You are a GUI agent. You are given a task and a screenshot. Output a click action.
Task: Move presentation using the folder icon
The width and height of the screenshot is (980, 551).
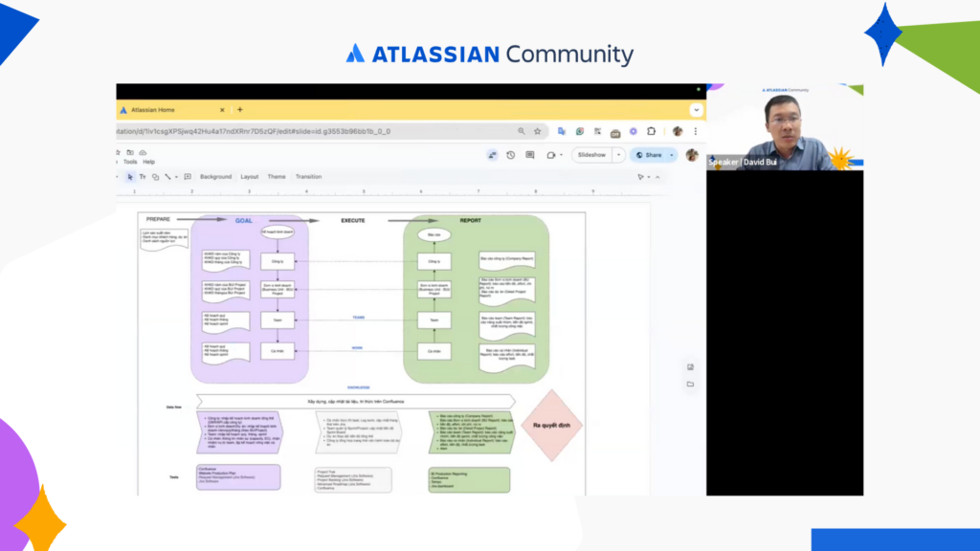(x=130, y=152)
